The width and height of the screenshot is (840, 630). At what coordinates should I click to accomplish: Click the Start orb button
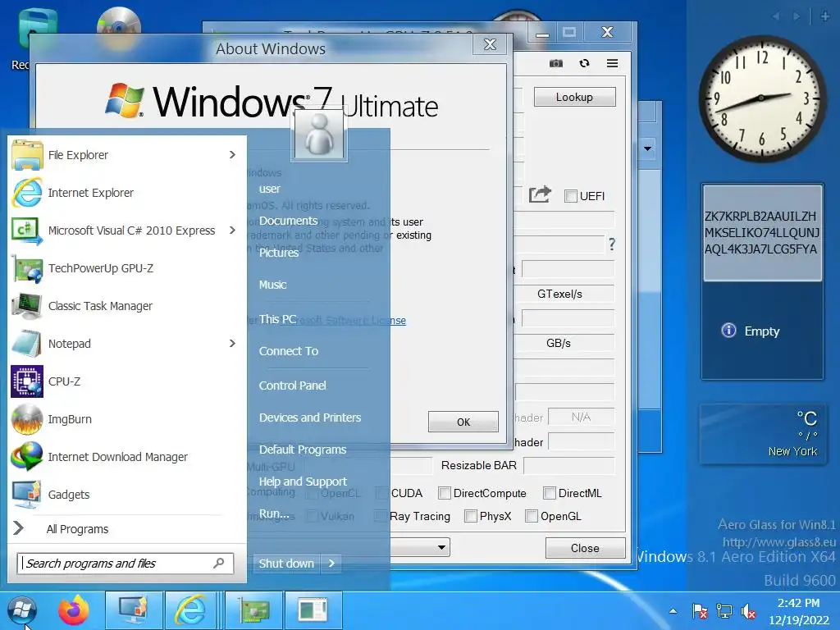click(x=22, y=610)
